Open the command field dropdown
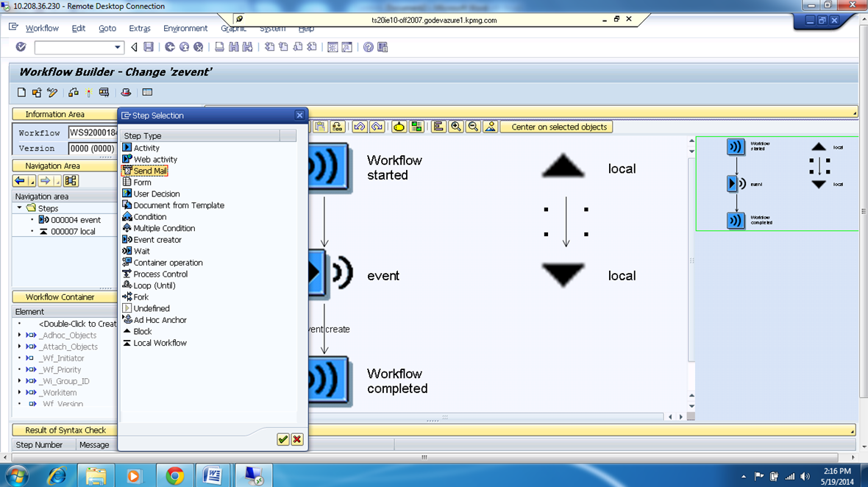 point(118,46)
